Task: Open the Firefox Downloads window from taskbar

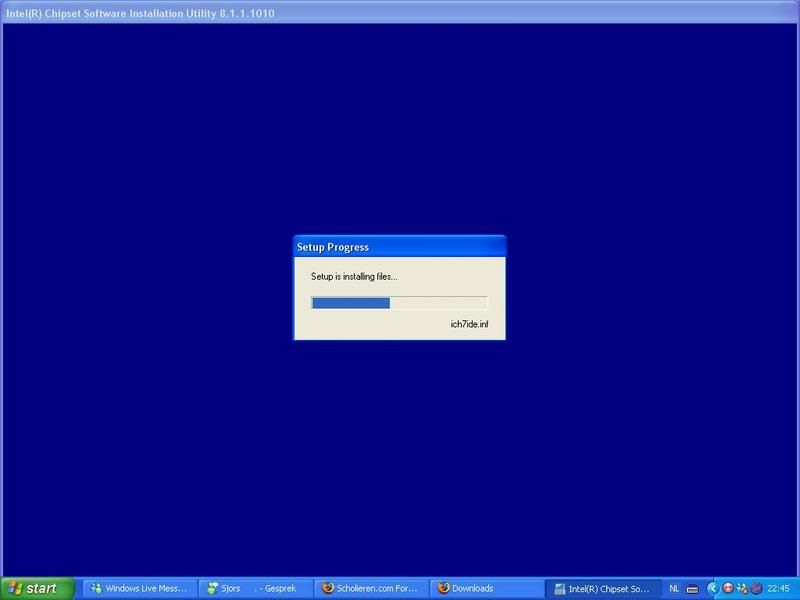Action: click(487, 588)
